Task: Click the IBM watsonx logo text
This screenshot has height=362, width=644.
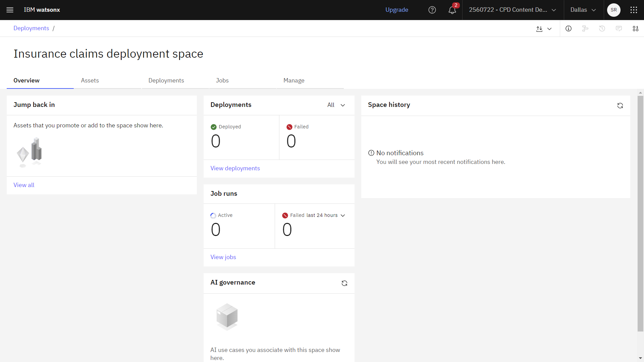Action: pos(42,10)
